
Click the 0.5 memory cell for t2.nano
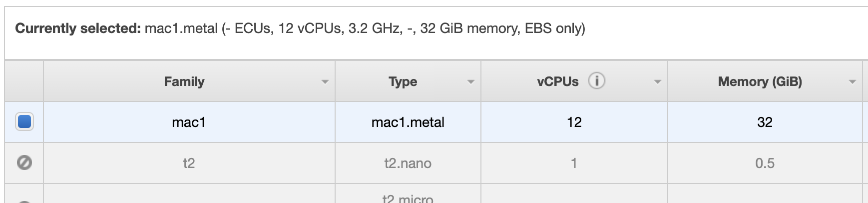[765, 163]
